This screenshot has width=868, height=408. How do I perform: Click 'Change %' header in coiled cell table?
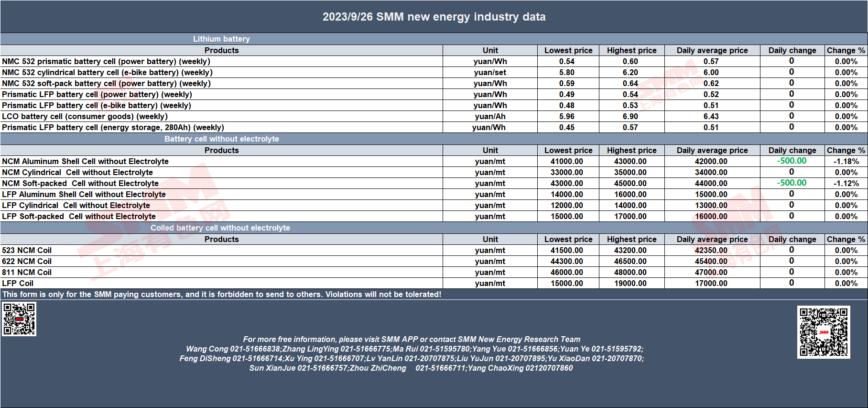(846, 239)
